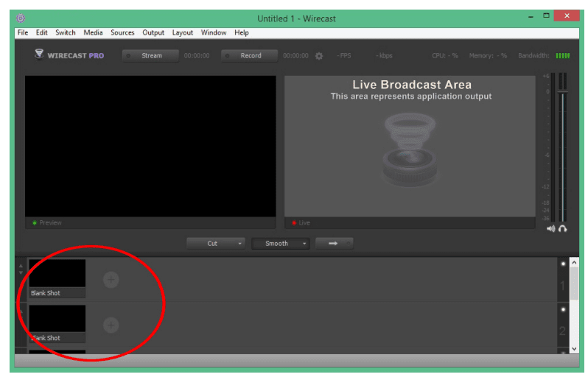Click scrollbar up arrow in layers
The height and width of the screenshot is (377, 588).
point(574,263)
